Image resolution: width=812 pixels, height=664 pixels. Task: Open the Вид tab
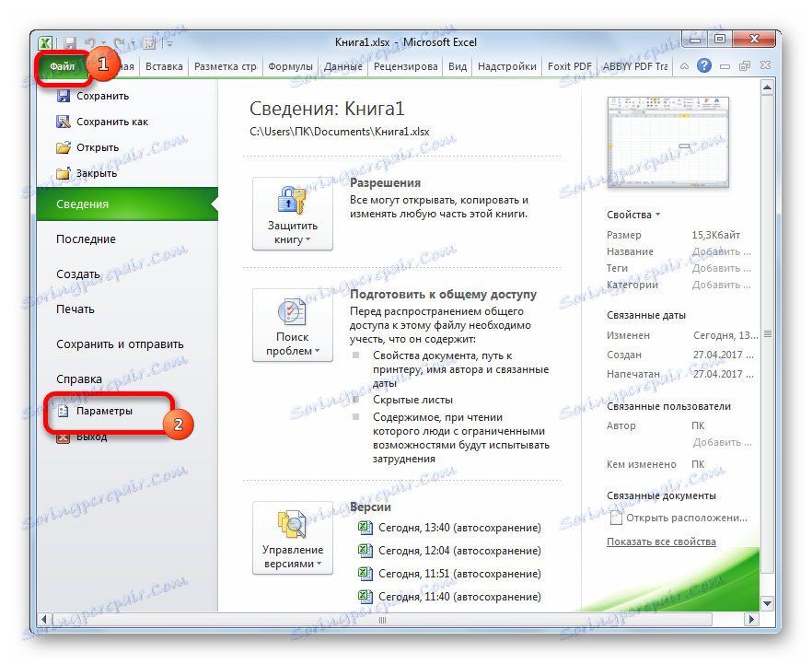click(458, 66)
